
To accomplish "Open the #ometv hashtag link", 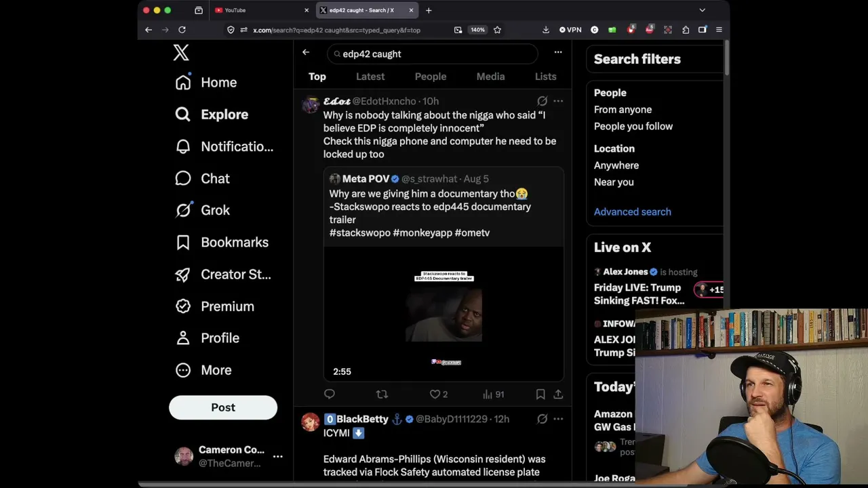I will (x=472, y=232).
